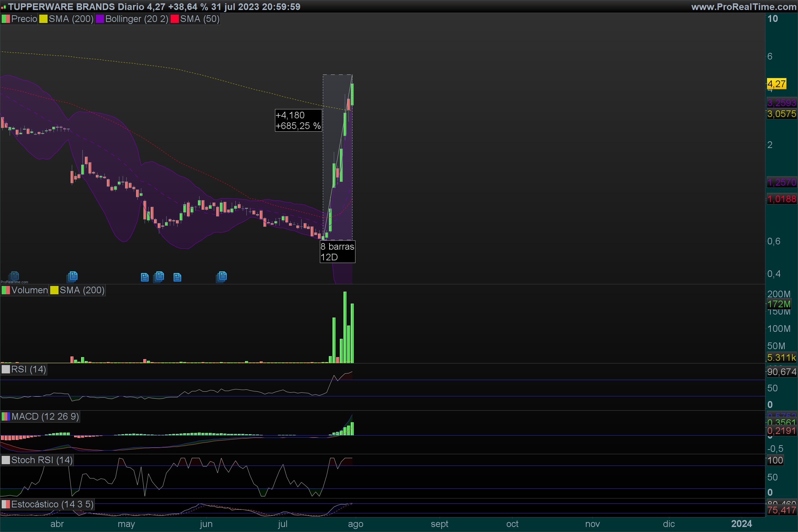Open the news icon below early April
The width and height of the screenshot is (798, 532).
click(x=14, y=276)
